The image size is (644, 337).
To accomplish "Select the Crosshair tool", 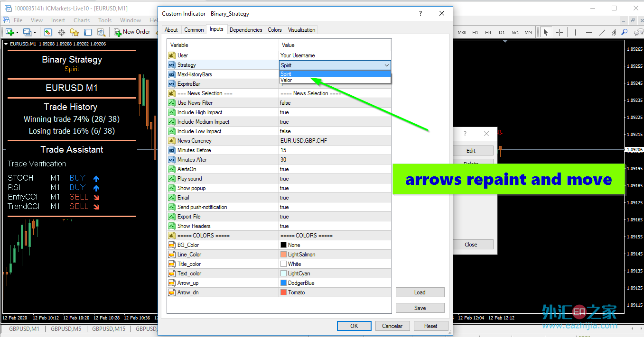I will pyautogui.click(x=560, y=32).
